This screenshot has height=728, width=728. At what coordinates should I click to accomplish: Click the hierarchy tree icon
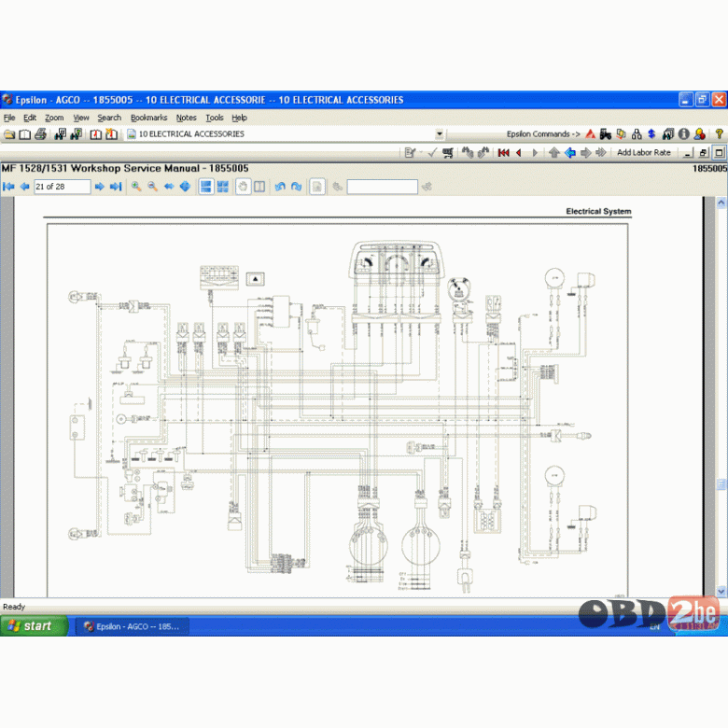(x=637, y=134)
